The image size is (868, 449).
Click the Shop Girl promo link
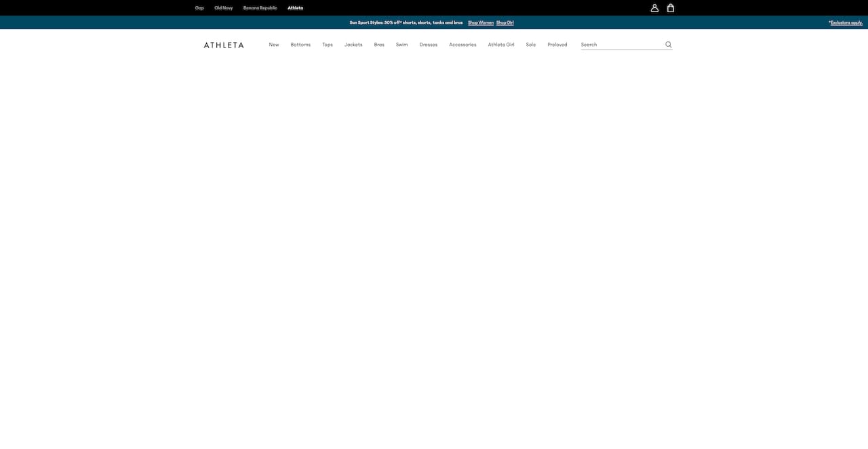tap(505, 22)
